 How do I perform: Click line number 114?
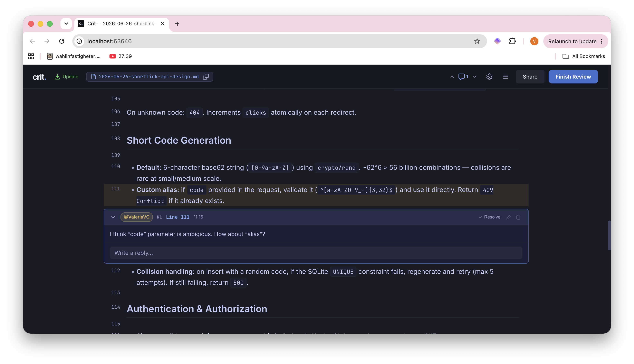tap(115, 307)
